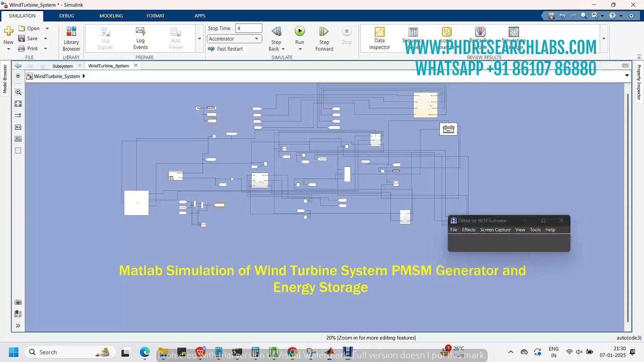
Task: Open Bird's-Eye Scope
Action: tap(480, 38)
